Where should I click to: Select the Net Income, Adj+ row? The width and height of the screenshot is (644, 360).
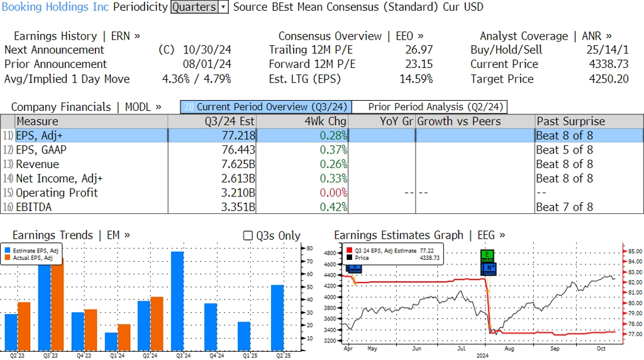point(322,178)
